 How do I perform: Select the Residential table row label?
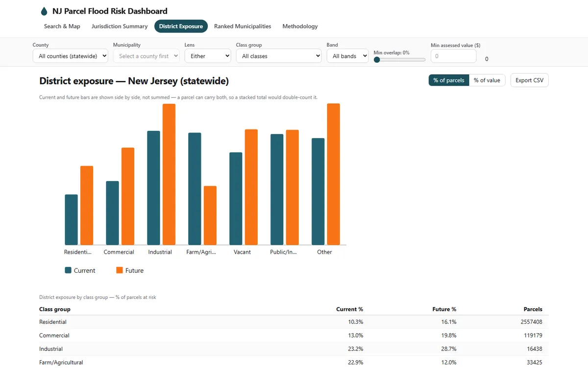point(53,322)
